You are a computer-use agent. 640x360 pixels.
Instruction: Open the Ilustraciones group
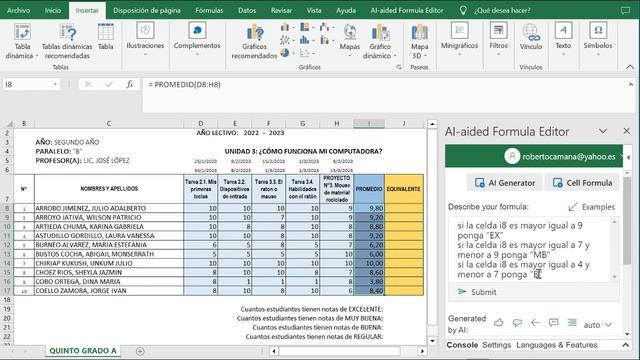145,40
